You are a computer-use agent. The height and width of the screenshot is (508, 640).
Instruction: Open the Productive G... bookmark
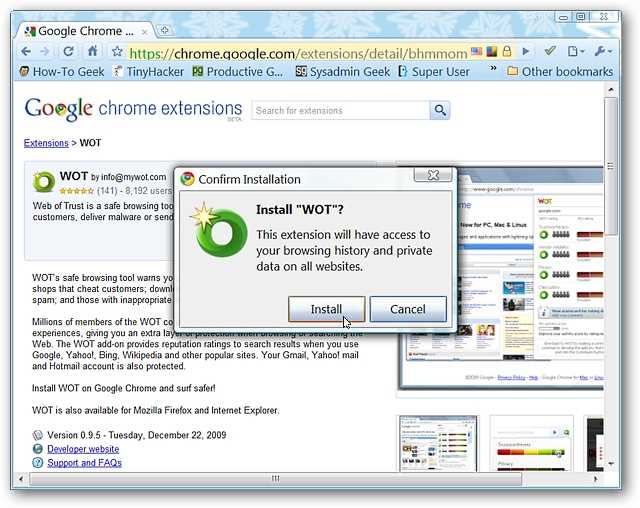point(238,72)
